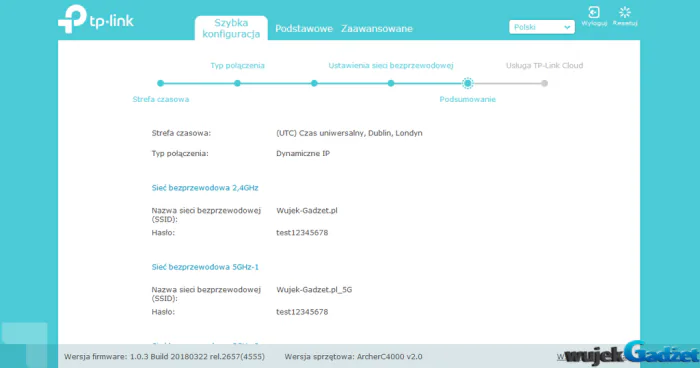Click the 5GHz-1 password test12345678

(302, 312)
